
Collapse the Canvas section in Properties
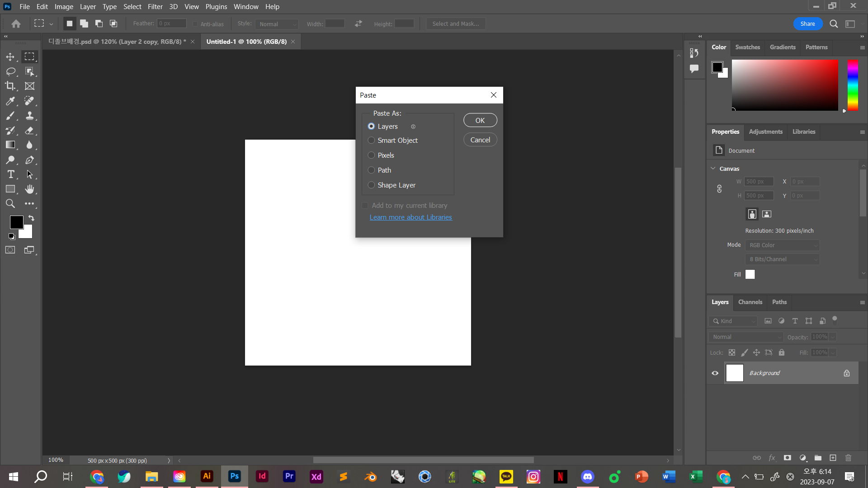tap(713, 168)
